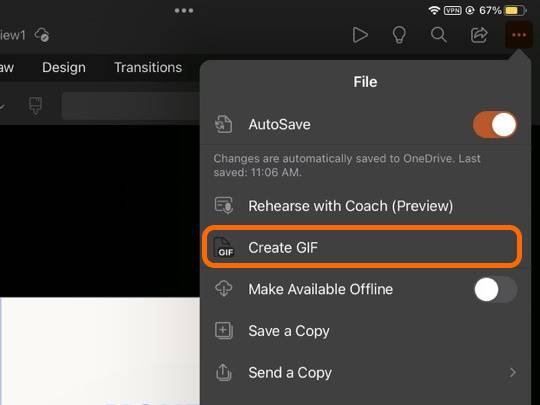Close the File menu via the three-dot button
Screen dimensions: 540x405
point(519,35)
